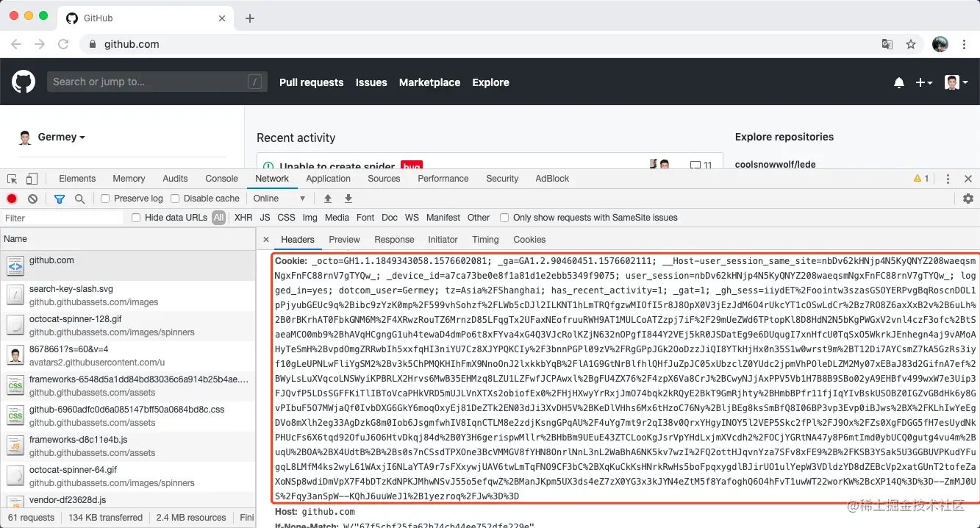
Task: Filter requests by WS
Action: coord(412,218)
